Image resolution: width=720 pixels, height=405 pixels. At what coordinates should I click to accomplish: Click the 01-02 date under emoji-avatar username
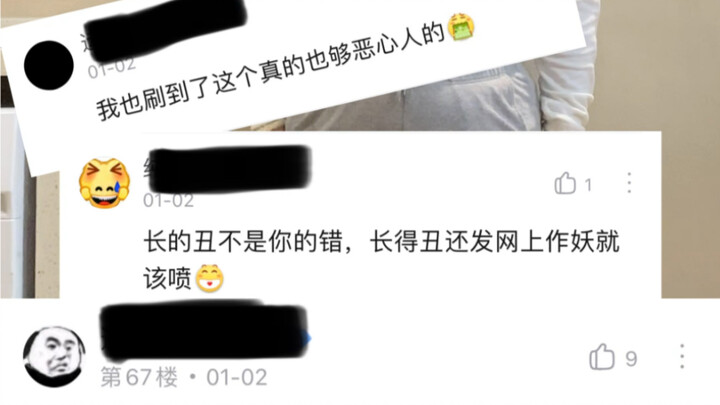tap(168, 201)
